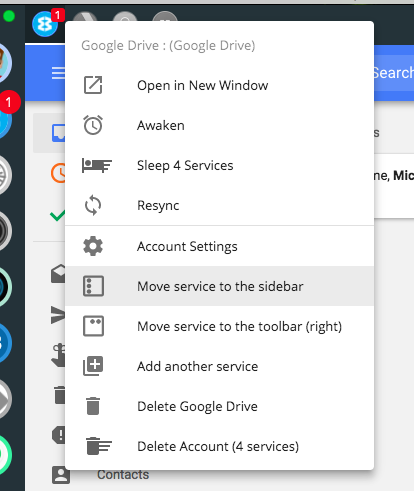Click the hamburger menu in blue header
The image size is (414, 491).
58,73
